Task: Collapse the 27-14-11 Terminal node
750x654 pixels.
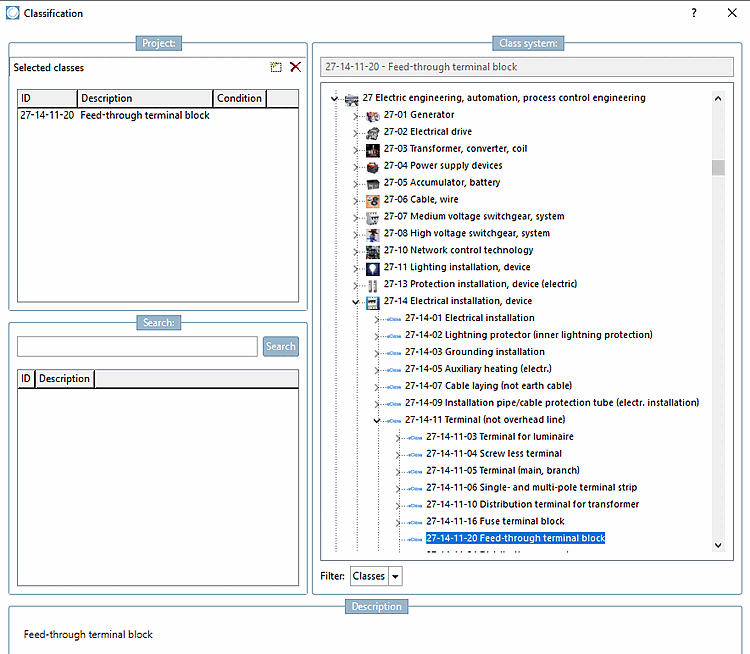Action: point(376,421)
